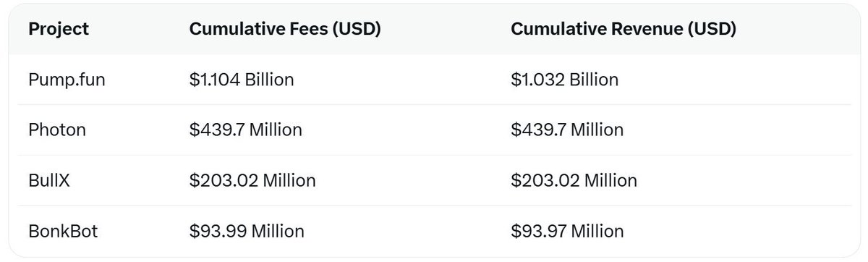
Task: Select the Pump.fun project cell
Action: [x=67, y=79]
